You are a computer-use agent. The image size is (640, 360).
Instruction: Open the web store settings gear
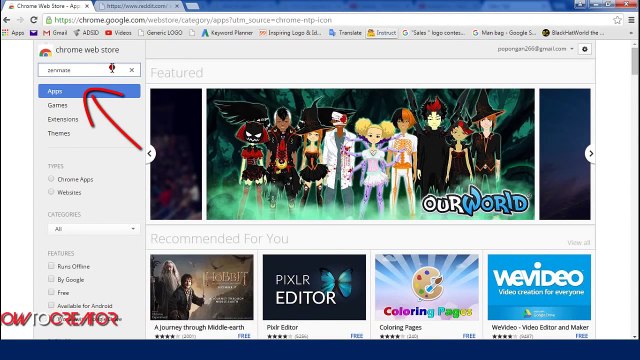(584, 49)
